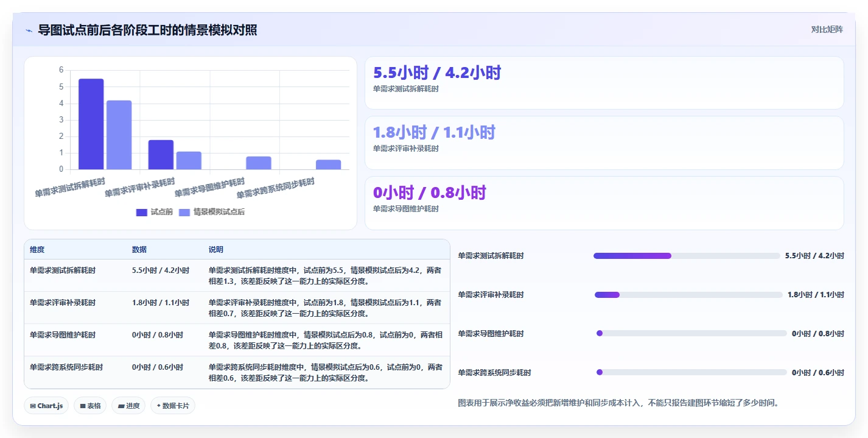This screenshot has width=868, height=438.
Task: Click the footnote about 净收益 below progress bars
Action: click(x=618, y=403)
